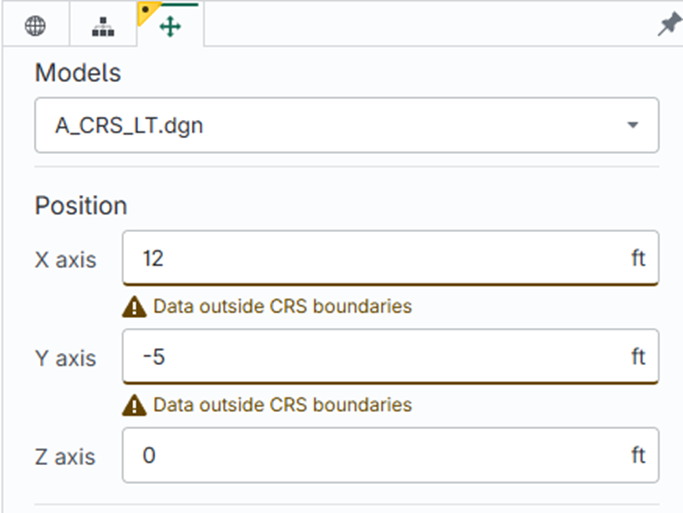Click the Z axis label
The image size is (683, 513).
(66, 457)
